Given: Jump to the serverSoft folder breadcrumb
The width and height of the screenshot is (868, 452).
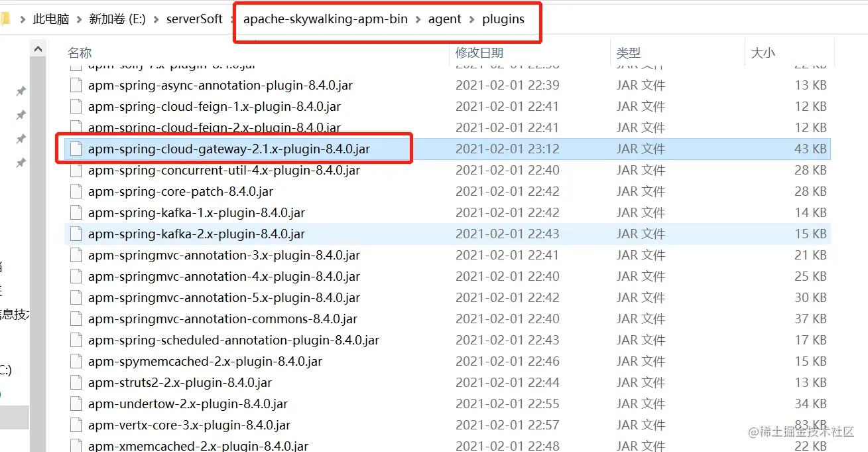Looking at the screenshot, I should (194, 19).
